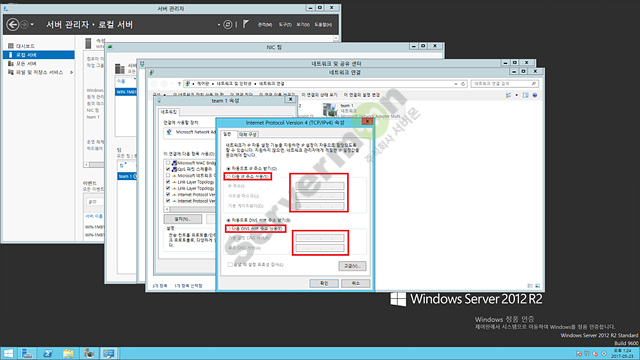Click the 기본 설정 DNS 서버 field
The width and height of the screenshot is (640, 360).
click(x=320, y=238)
